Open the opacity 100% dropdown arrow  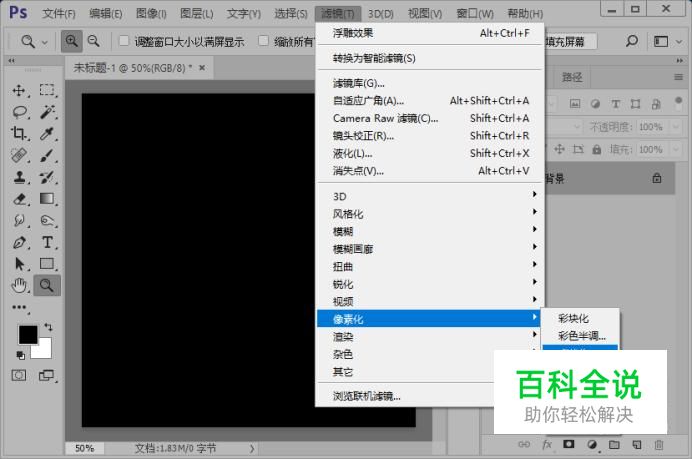click(676, 127)
